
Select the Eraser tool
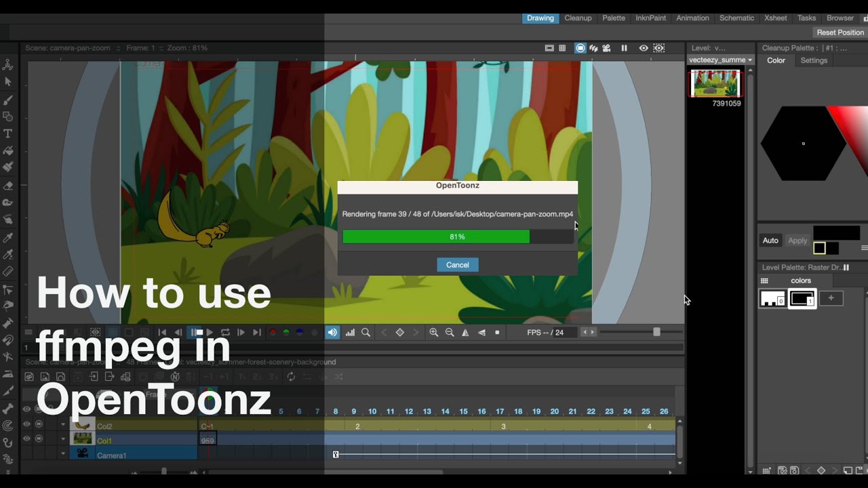click(x=8, y=185)
